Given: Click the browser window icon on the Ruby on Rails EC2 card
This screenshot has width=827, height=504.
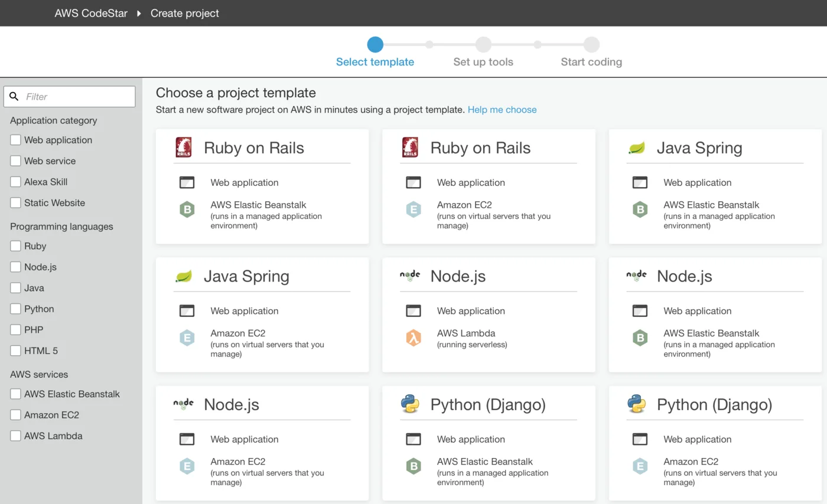Looking at the screenshot, I should click(x=413, y=183).
